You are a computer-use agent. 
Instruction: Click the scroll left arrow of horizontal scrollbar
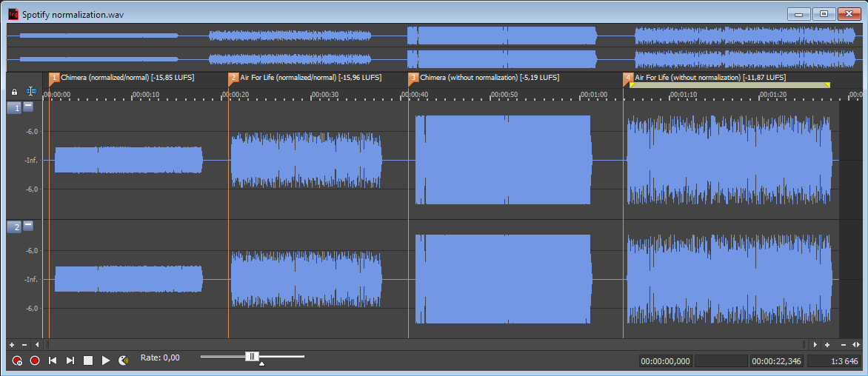coord(37,344)
